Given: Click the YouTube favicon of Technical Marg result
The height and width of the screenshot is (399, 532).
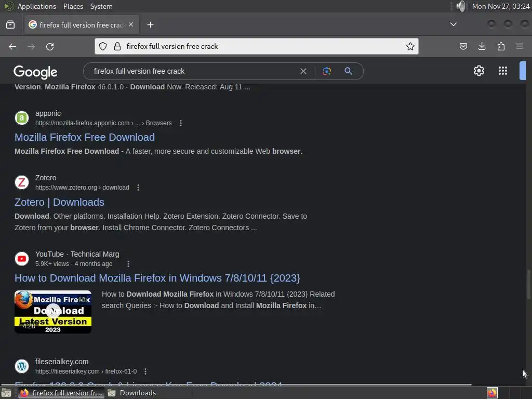Looking at the screenshot, I should point(22,259).
